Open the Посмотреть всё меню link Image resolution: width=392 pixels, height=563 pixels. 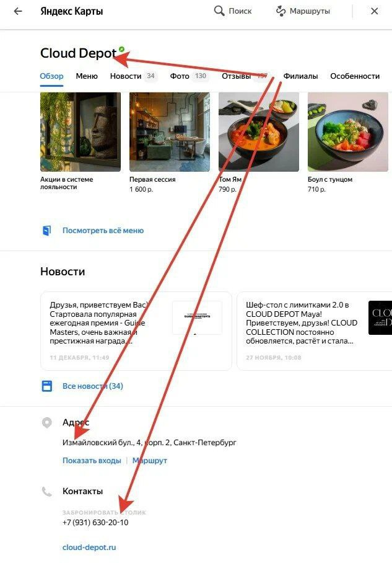point(103,231)
